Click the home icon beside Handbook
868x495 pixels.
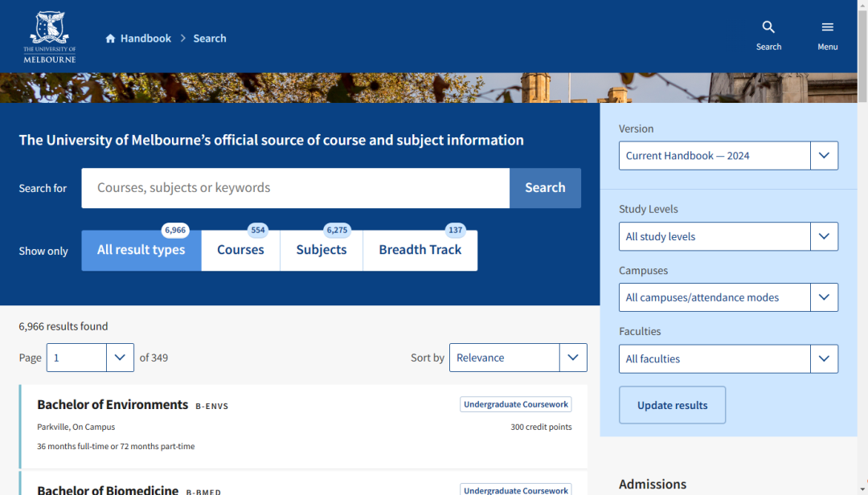coord(110,39)
